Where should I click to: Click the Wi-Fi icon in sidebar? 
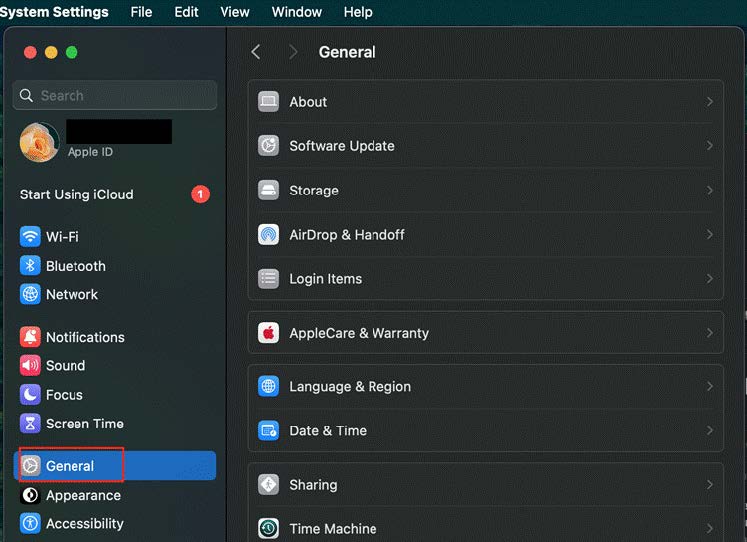coord(30,236)
